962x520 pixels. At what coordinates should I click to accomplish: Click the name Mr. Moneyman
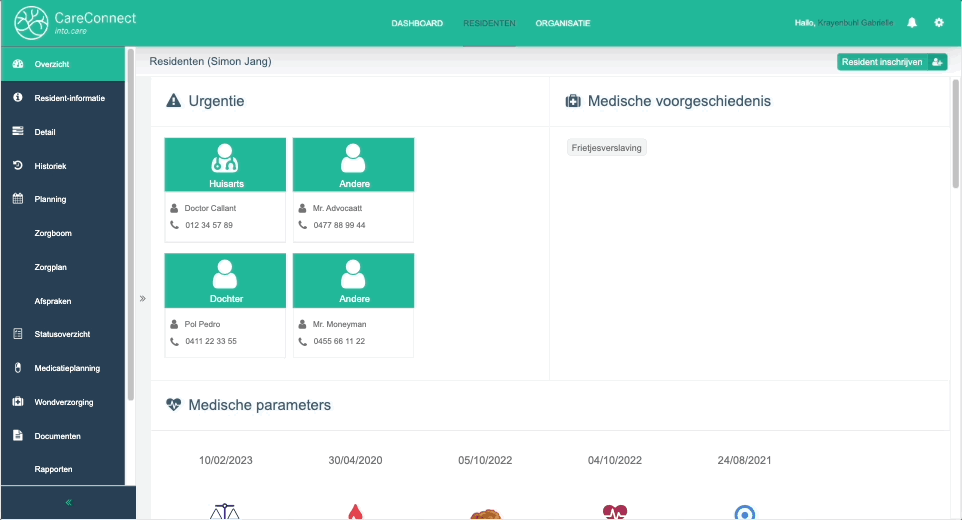click(x=339, y=324)
